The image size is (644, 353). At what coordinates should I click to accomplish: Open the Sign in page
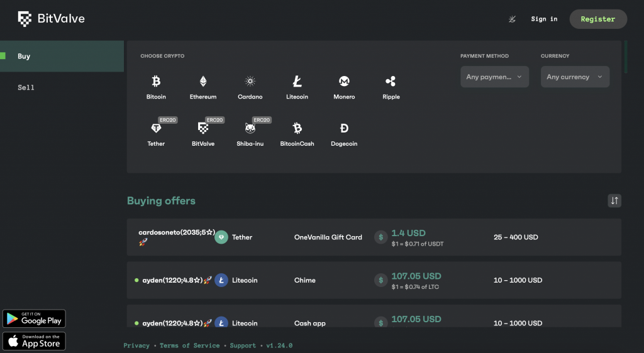point(544,19)
